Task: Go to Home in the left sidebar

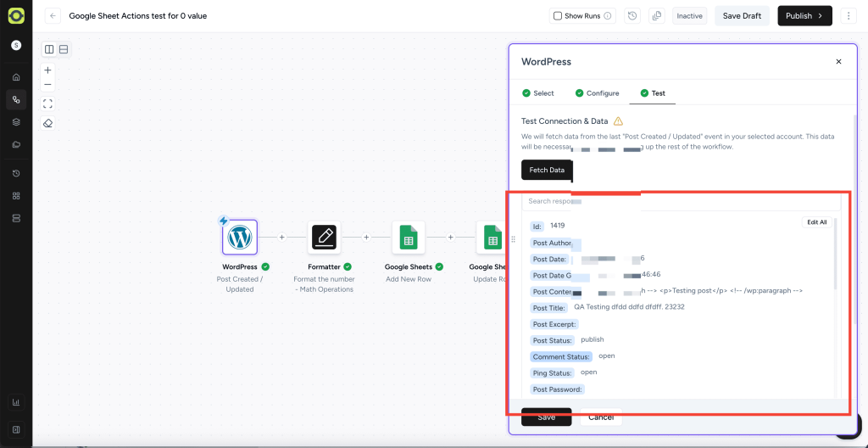Action: pos(15,77)
